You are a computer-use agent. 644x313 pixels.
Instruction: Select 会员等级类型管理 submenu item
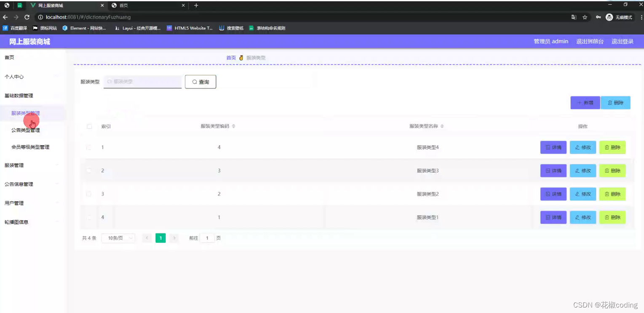pyautogui.click(x=30, y=147)
